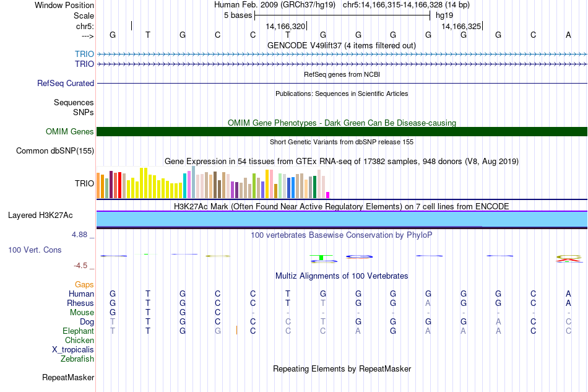Click the green T logo in the PhyloP track
This screenshot has width=588, height=392.
point(321,258)
